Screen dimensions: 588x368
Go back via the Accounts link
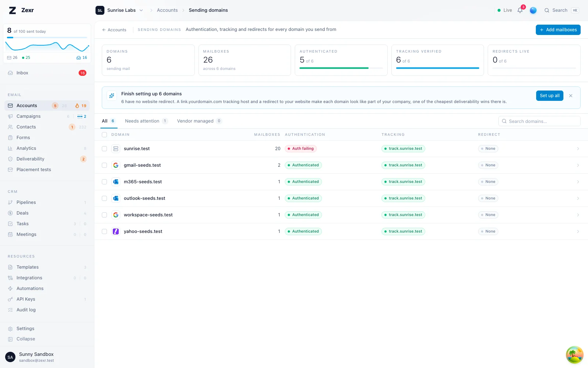(x=114, y=30)
